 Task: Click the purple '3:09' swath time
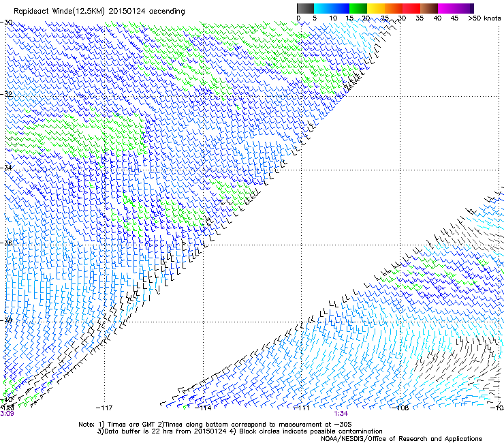click(x=7, y=414)
